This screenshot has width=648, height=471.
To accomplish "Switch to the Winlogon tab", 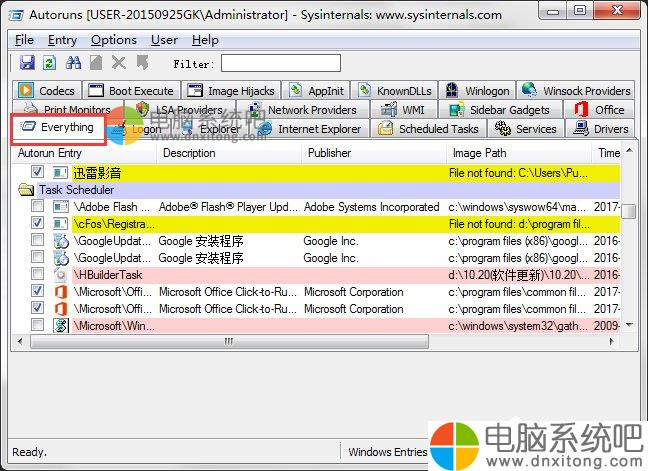I will click(477, 90).
